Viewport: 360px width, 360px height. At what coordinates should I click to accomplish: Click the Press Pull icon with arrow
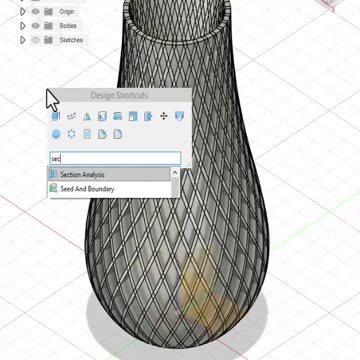pos(148,116)
